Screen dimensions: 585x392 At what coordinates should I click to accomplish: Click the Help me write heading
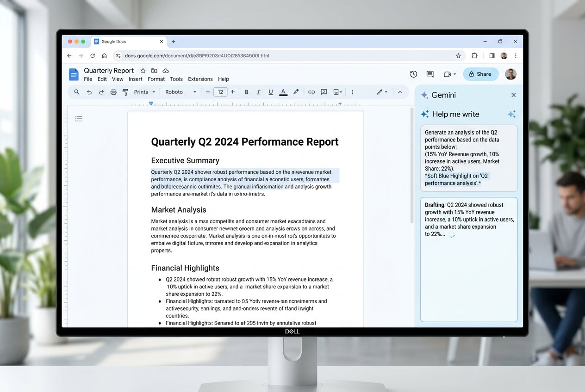[x=456, y=114]
